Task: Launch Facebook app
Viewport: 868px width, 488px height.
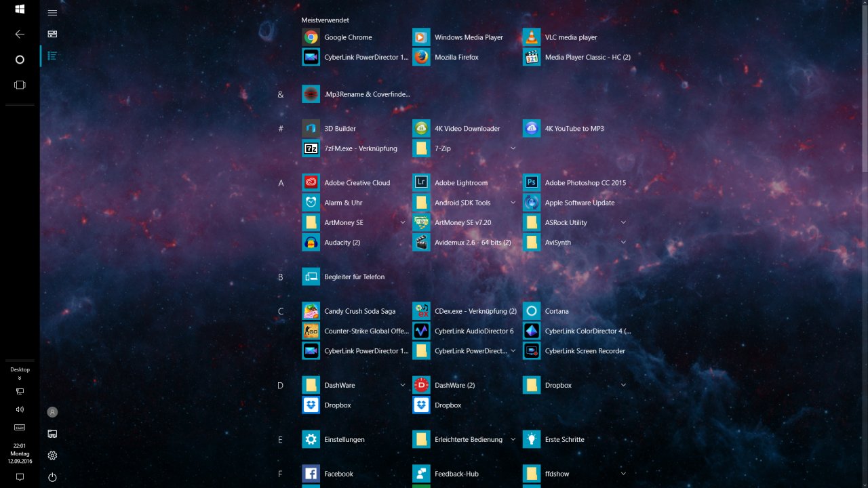Action: coord(355,474)
